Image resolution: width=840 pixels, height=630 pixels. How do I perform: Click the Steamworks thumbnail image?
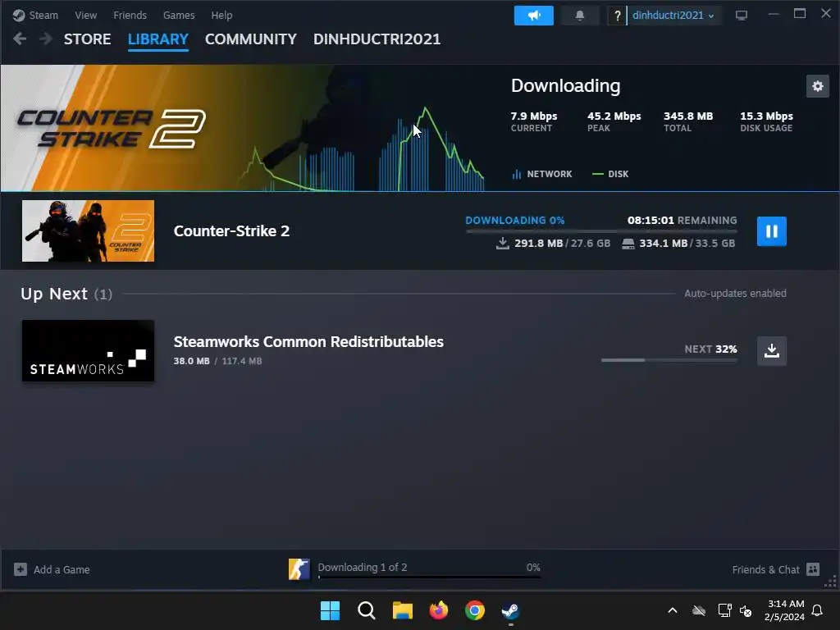[x=89, y=351]
